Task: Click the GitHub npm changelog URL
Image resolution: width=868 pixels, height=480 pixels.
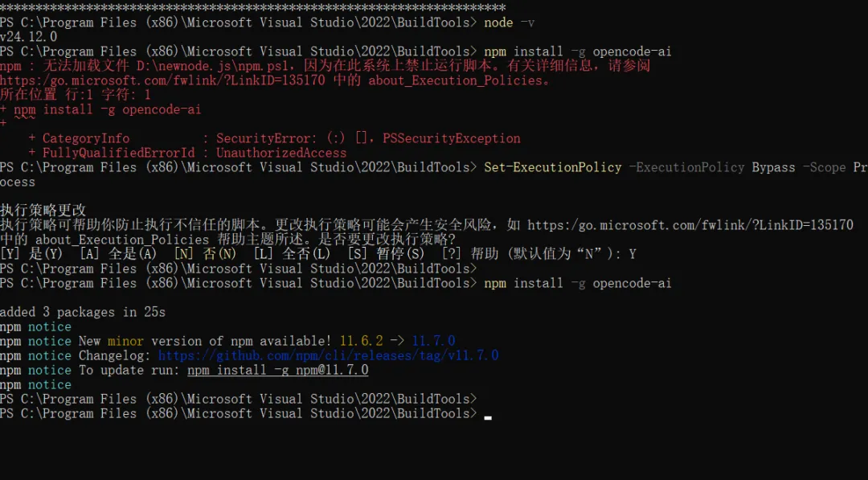Action: tap(328, 355)
